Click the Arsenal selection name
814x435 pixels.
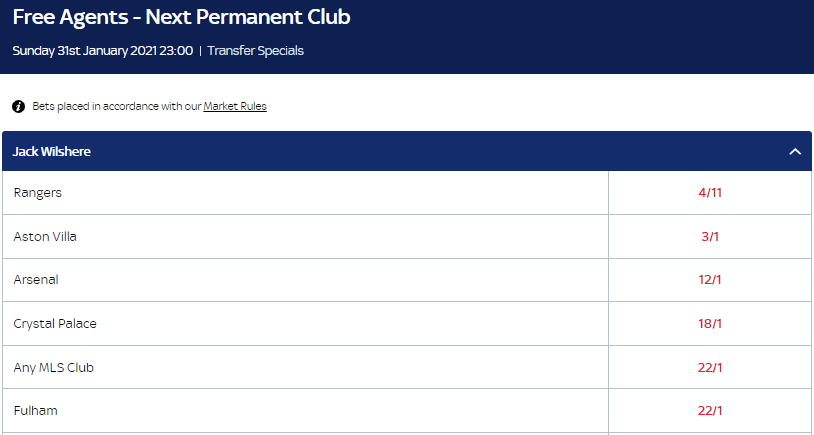(x=36, y=280)
